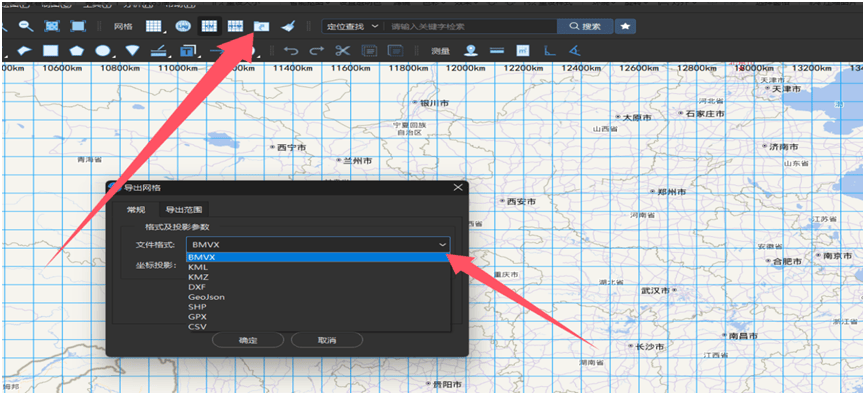Viewport: 865px width, 395px height.
Task: Click the 贵阳市 map label
Action: tap(447, 384)
